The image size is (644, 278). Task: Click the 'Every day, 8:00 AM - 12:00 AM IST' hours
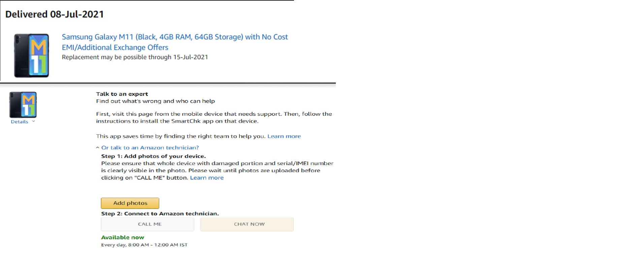click(144, 245)
